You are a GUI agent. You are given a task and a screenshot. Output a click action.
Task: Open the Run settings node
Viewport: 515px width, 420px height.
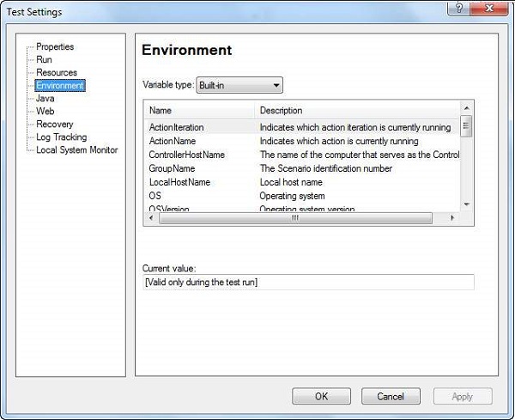pos(44,59)
